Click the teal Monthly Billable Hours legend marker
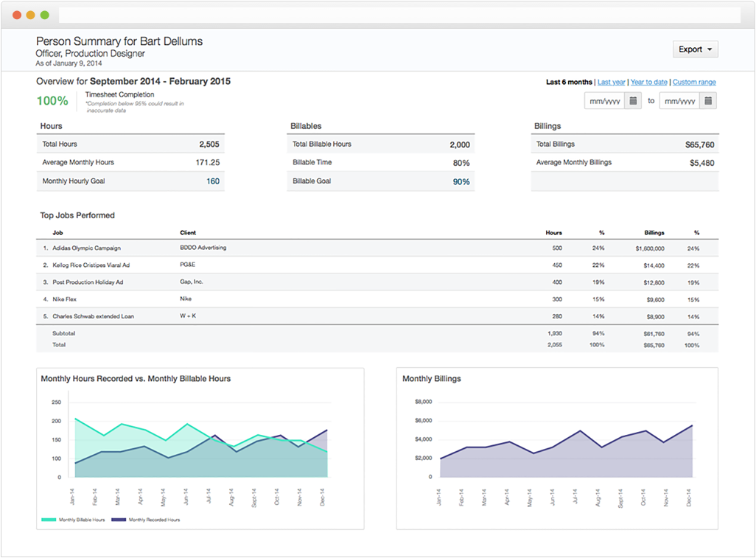The width and height of the screenshot is (756, 558). pyautogui.click(x=49, y=519)
